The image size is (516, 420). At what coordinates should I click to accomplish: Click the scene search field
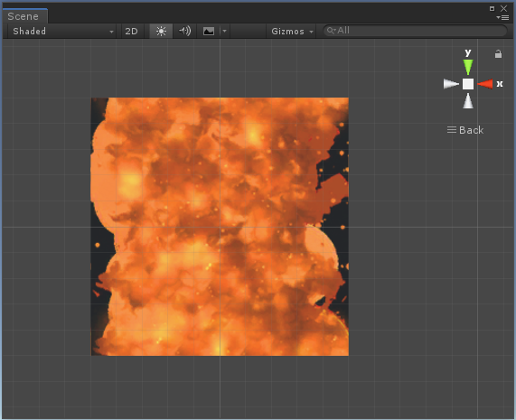415,31
